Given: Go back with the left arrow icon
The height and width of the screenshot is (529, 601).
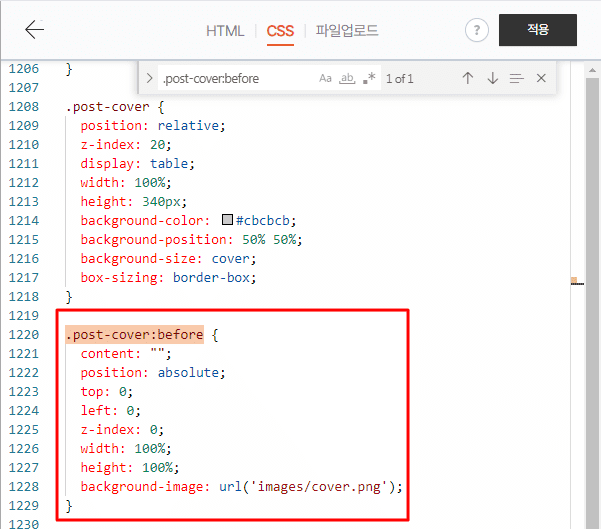Looking at the screenshot, I should [x=34, y=30].
